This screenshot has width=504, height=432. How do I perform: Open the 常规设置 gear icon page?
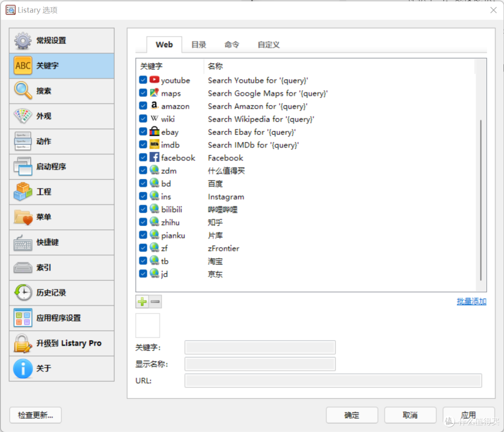(x=22, y=41)
